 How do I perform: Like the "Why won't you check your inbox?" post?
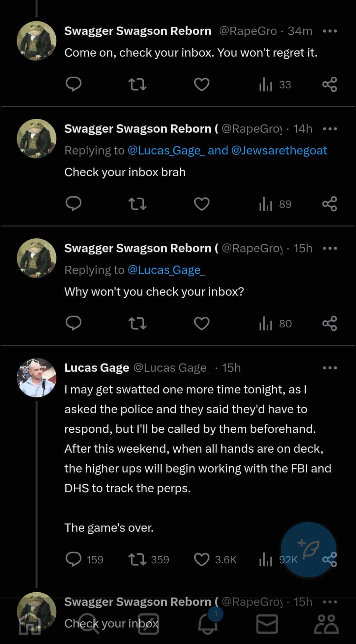tap(202, 323)
